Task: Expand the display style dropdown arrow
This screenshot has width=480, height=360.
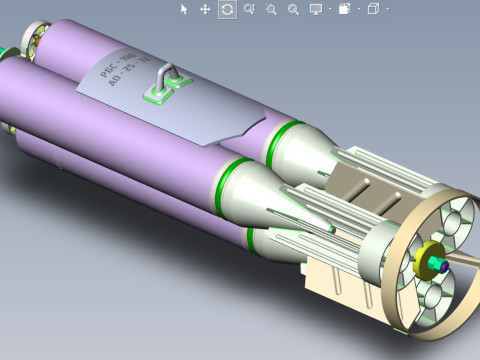Action: click(388, 9)
